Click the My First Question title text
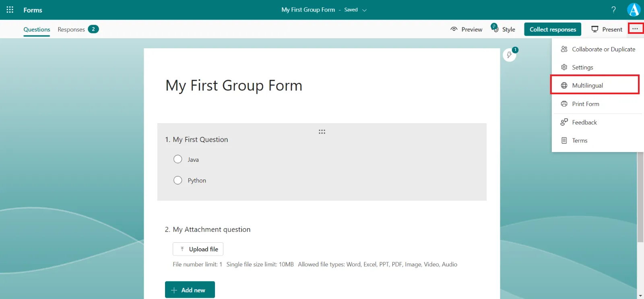This screenshot has width=644, height=299. pyautogui.click(x=200, y=139)
